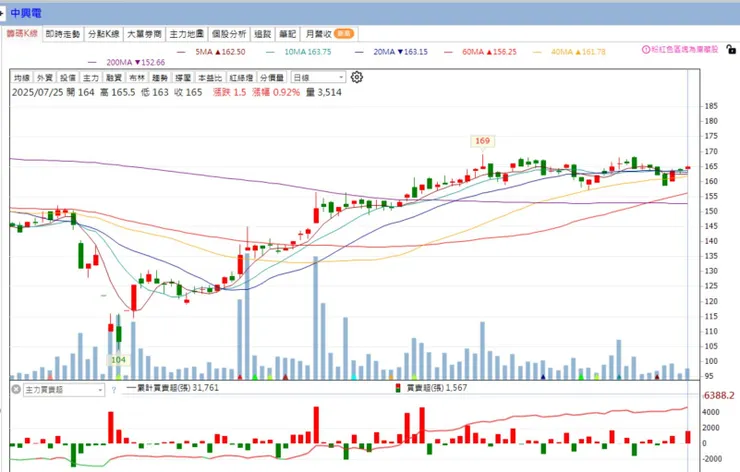The image size is (740, 472).
Task: Toggle the 外資 overlay button
Action: point(45,77)
